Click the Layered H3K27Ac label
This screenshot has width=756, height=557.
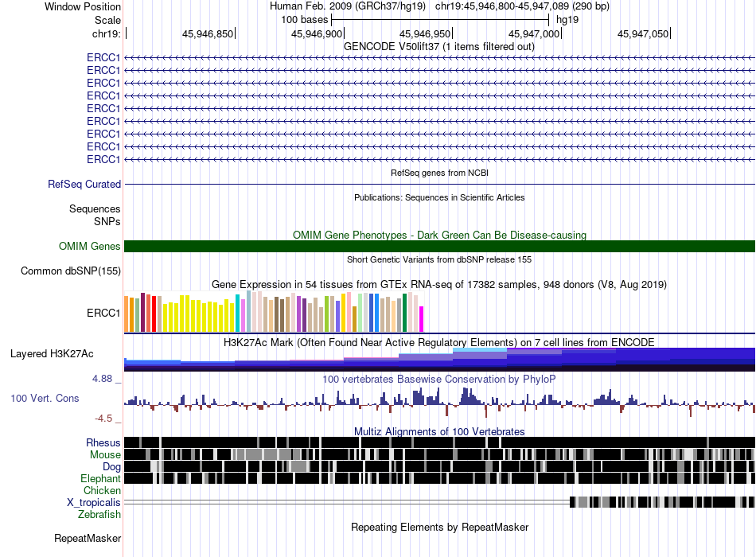coord(52,354)
